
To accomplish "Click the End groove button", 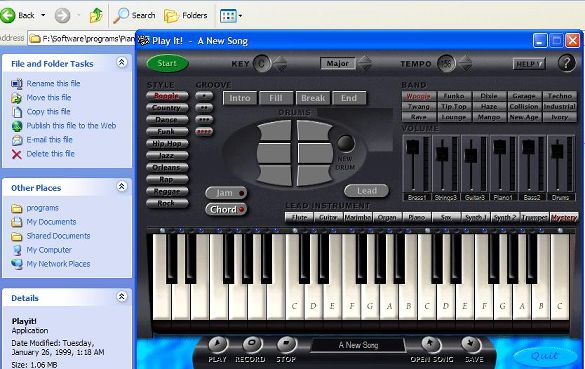I will tap(349, 98).
